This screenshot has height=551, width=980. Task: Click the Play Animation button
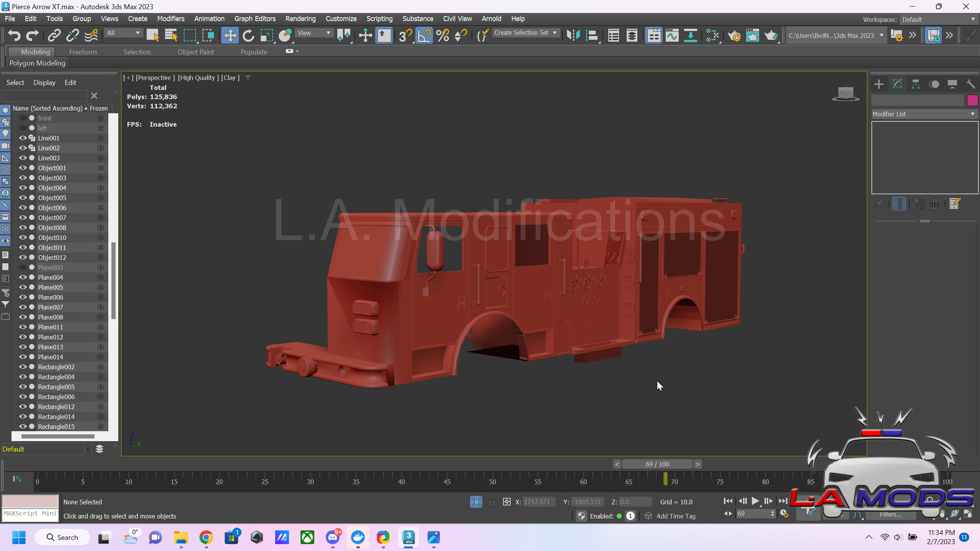click(x=755, y=501)
